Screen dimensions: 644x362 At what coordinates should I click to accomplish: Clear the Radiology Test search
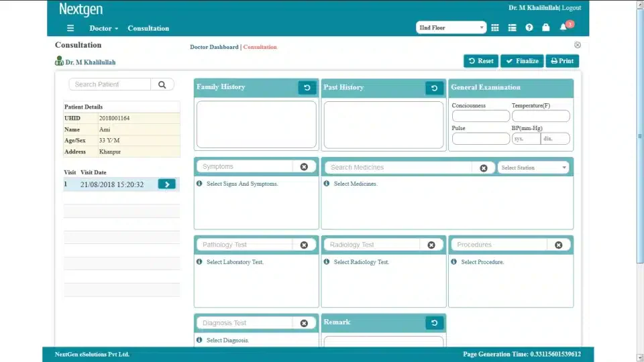coord(431,245)
